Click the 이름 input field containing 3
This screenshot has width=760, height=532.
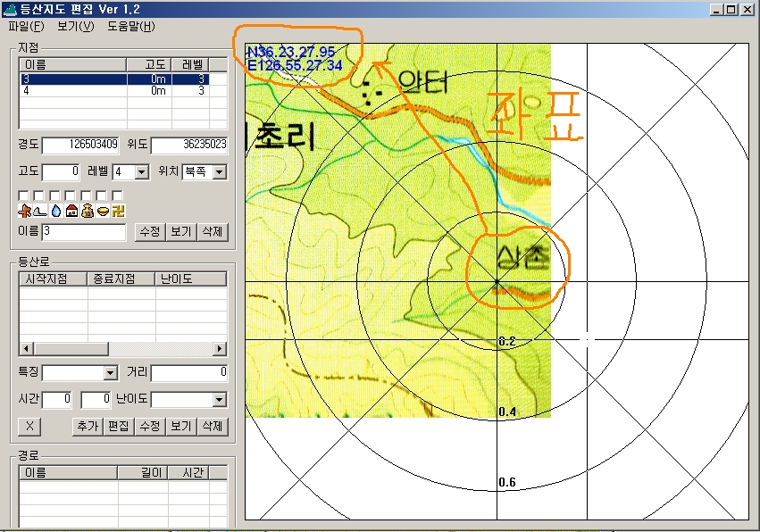(84, 231)
